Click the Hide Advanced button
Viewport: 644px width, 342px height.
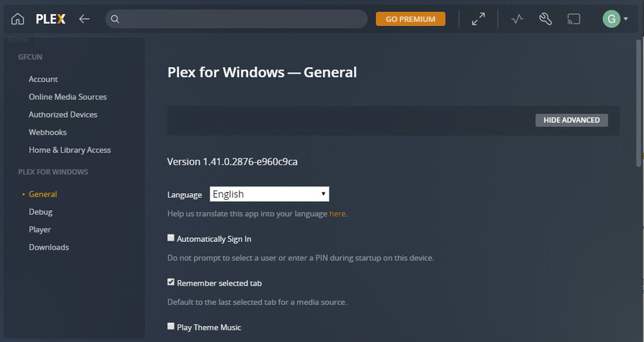[571, 120]
